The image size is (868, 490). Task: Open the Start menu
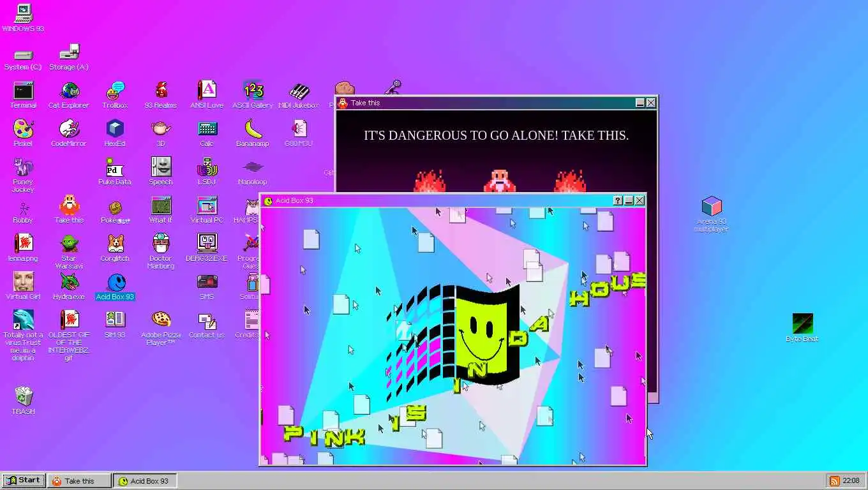tap(23, 480)
